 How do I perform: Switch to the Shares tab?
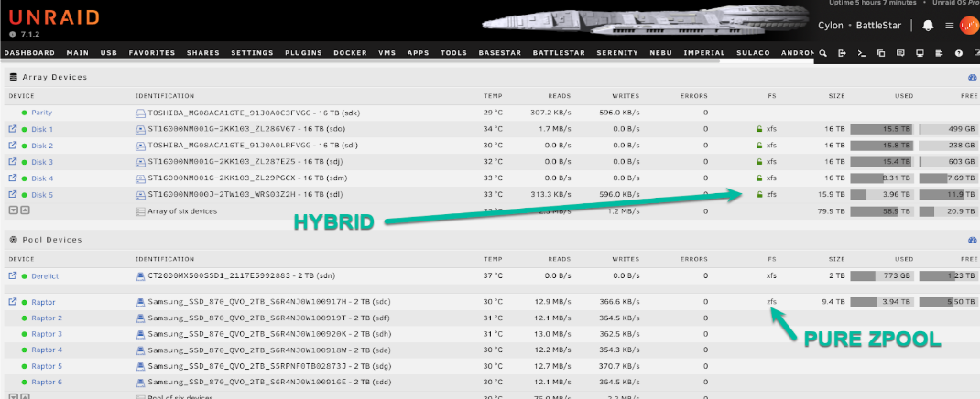202,53
